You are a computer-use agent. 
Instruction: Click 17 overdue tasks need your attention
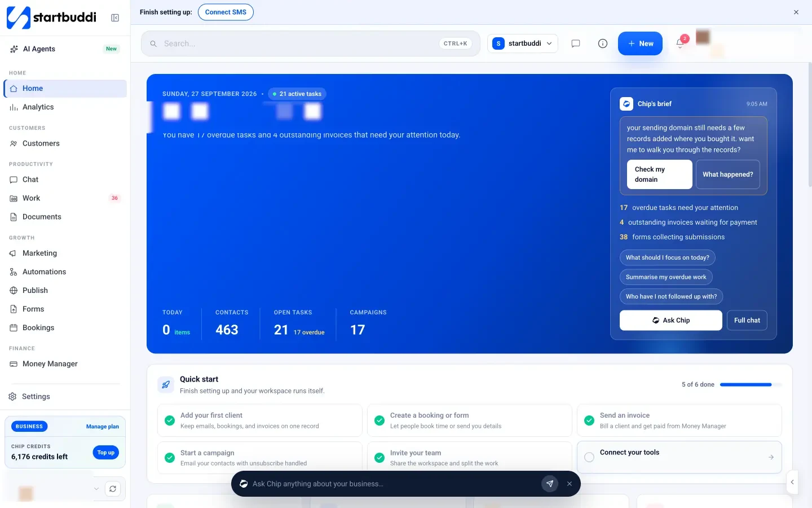click(x=679, y=208)
